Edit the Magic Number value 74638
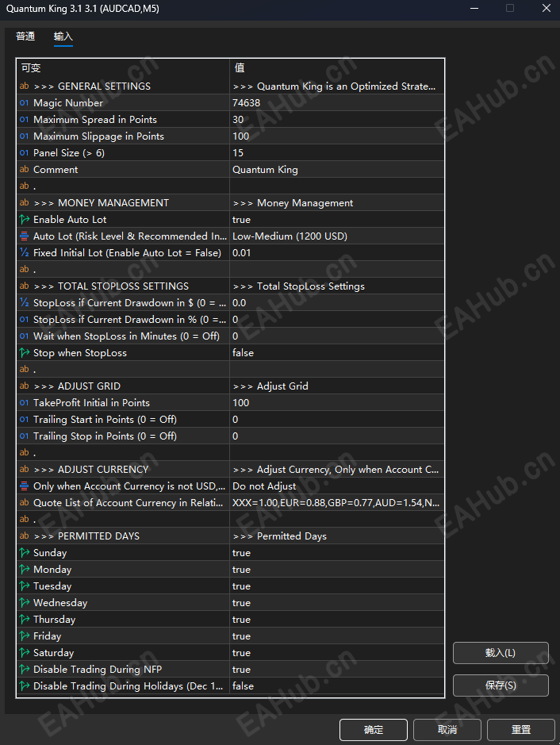 (337, 102)
